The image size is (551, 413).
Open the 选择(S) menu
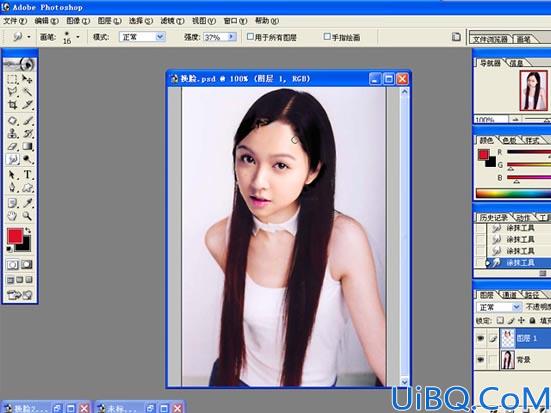(x=141, y=21)
